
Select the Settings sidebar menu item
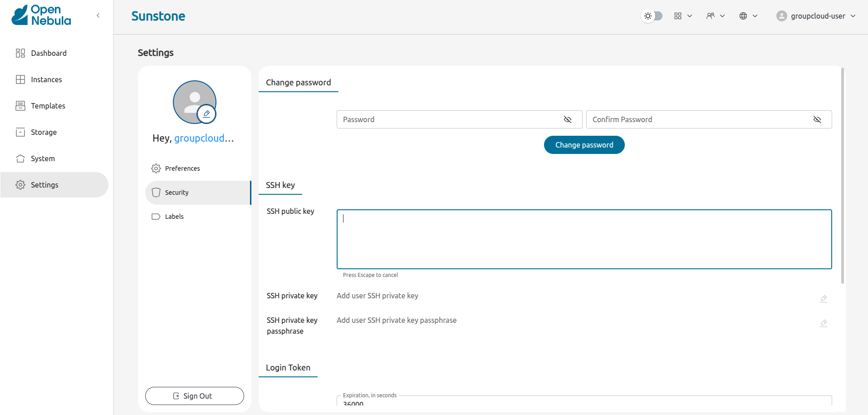[44, 184]
